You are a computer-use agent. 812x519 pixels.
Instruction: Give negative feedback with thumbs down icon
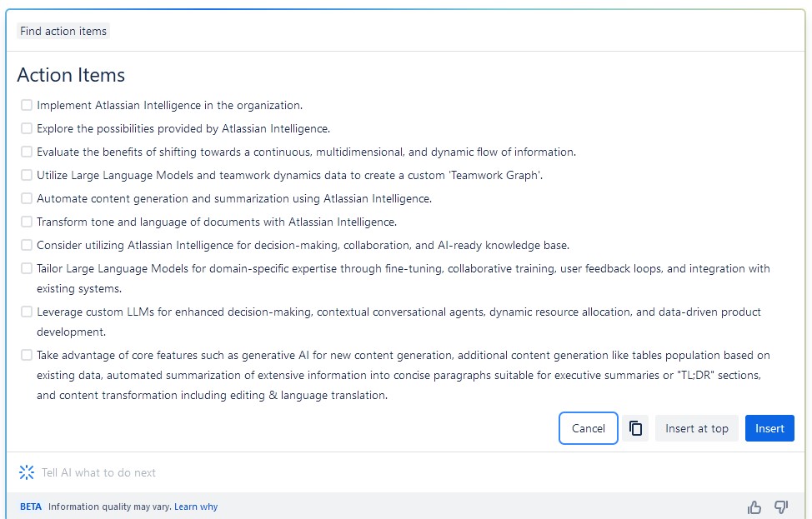(780, 507)
